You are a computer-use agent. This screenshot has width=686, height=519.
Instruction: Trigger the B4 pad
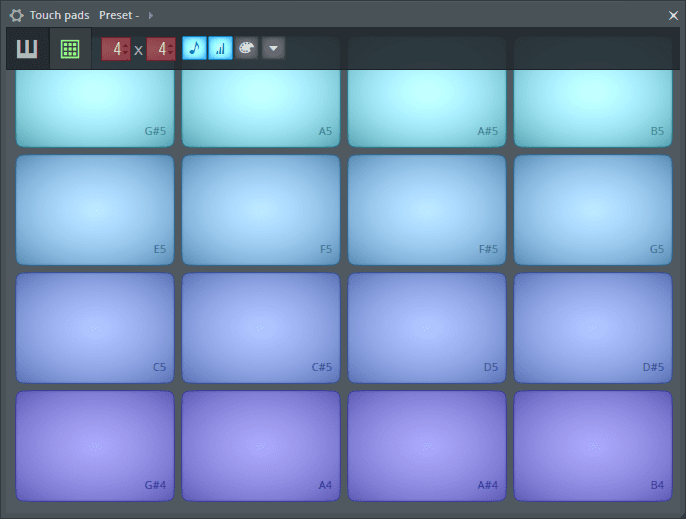(x=592, y=445)
